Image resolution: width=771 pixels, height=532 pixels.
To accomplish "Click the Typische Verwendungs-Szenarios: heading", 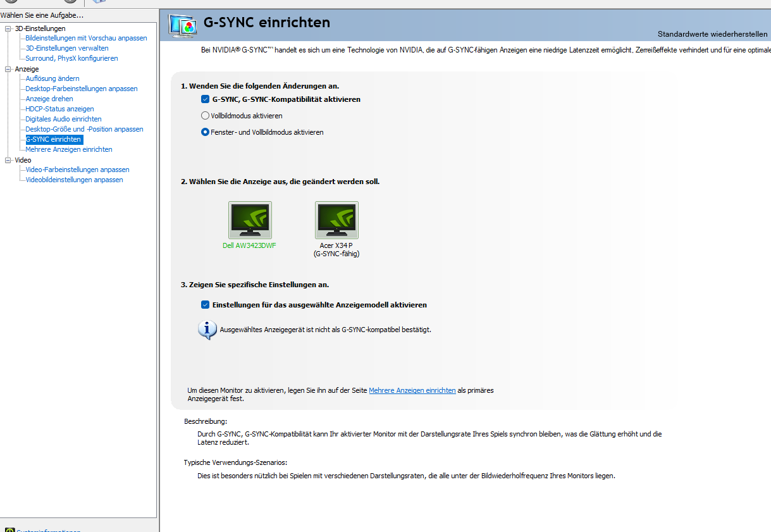I will [x=235, y=462].
